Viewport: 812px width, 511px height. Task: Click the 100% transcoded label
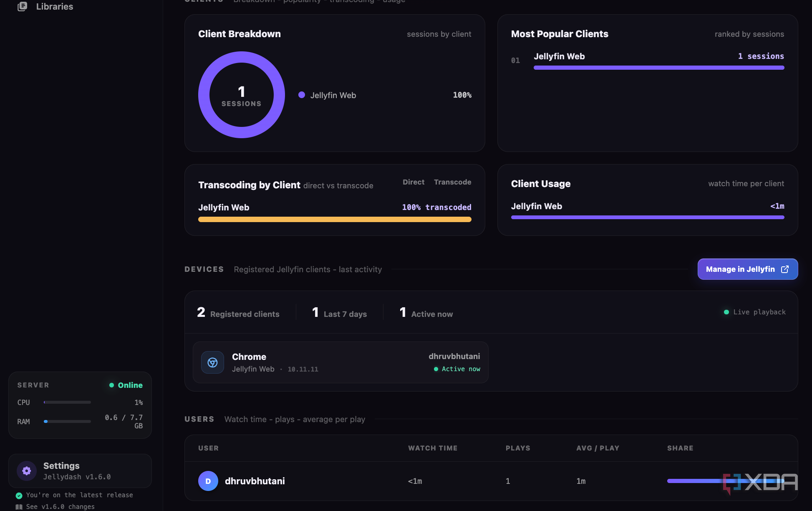click(436, 207)
